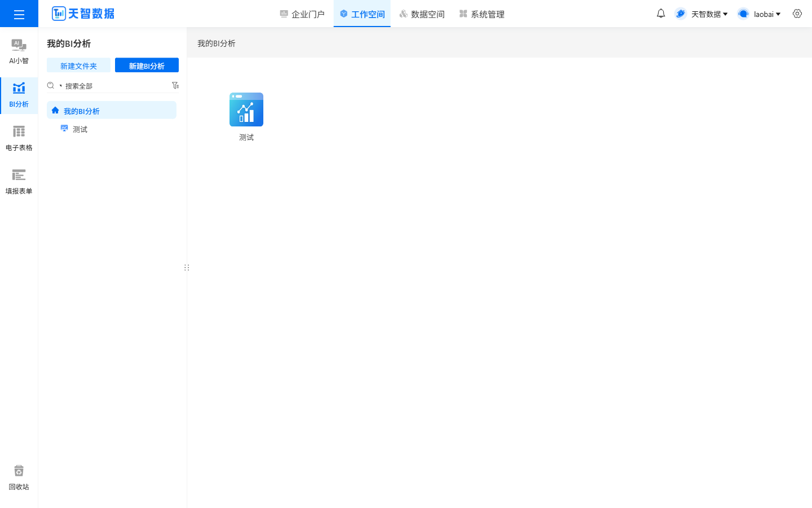
Task: Select the 我的BI分析 tree root
Action: pos(112,111)
